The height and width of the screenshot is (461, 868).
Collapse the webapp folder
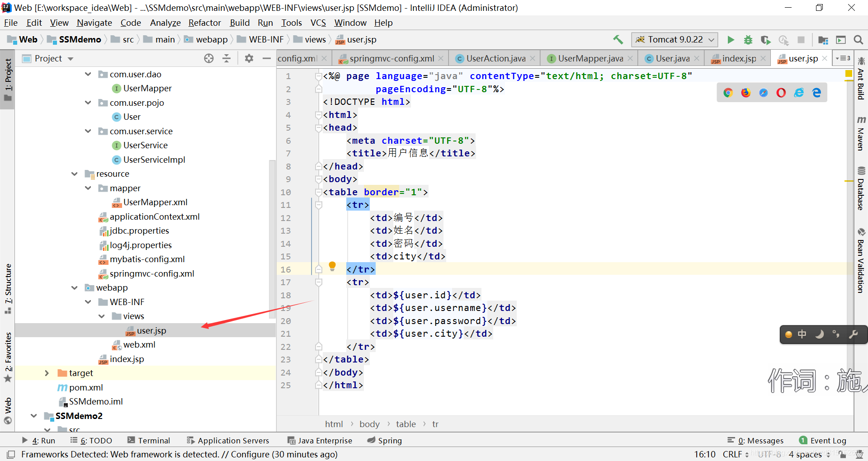click(75, 287)
